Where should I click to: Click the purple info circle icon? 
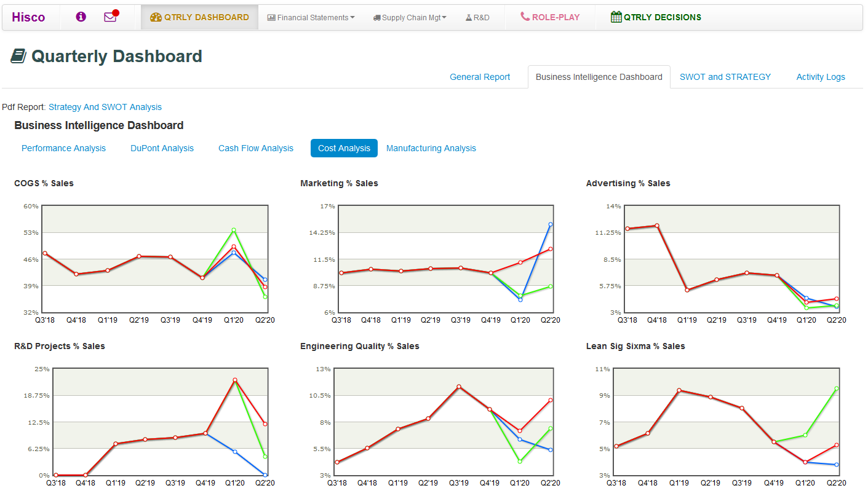81,17
